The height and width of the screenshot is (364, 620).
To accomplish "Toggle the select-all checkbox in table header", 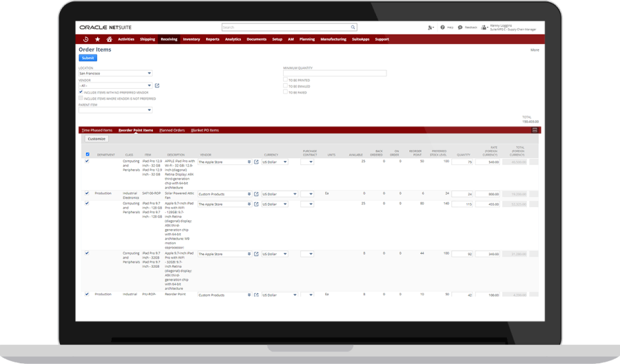I will [x=87, y=154].
